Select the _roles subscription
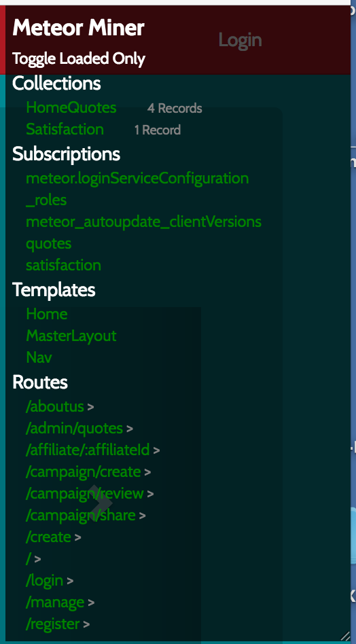This screenshot has height=644, width=356. point(46,201)
